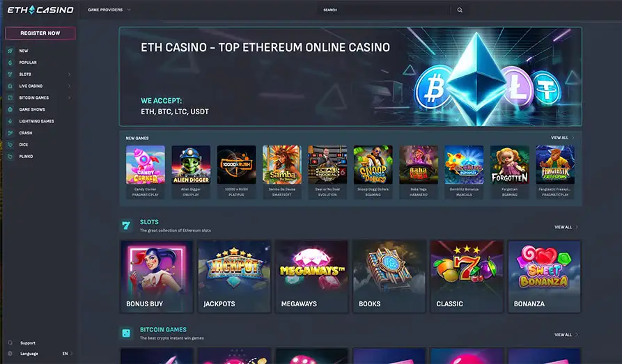Click the rocket icon beside New

coord(10,51)
